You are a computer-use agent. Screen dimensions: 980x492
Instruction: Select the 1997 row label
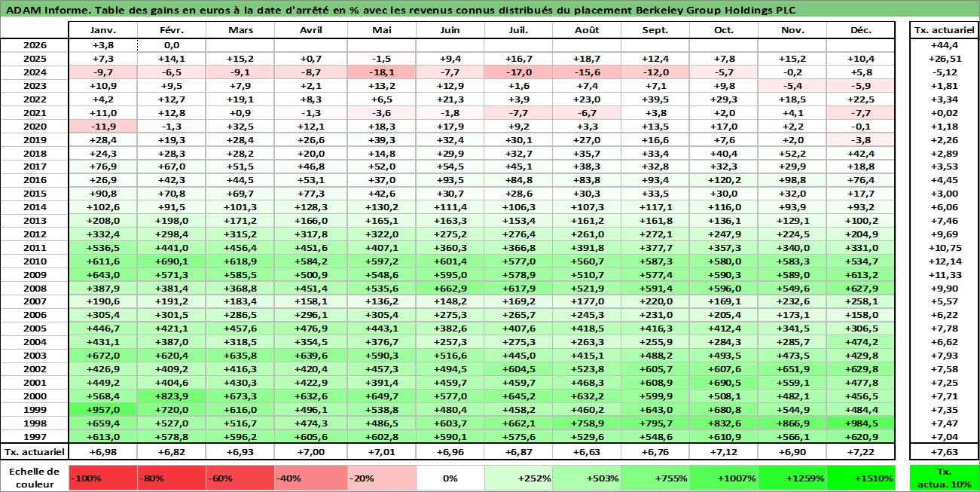35,438
